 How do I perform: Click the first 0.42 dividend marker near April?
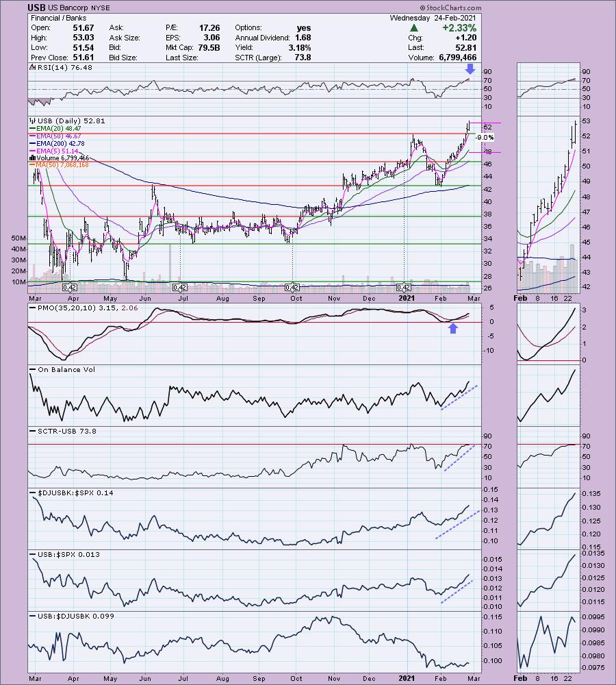[x=69, y=288]
